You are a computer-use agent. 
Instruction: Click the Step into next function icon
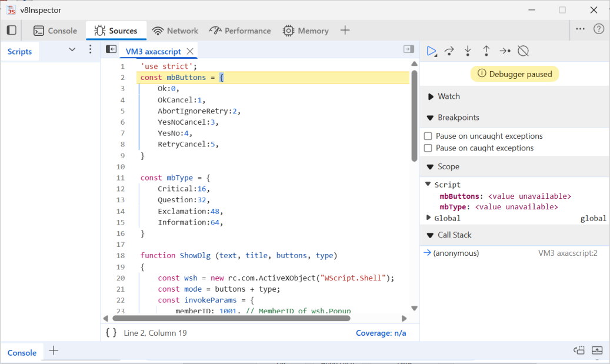tap(468, 51)
